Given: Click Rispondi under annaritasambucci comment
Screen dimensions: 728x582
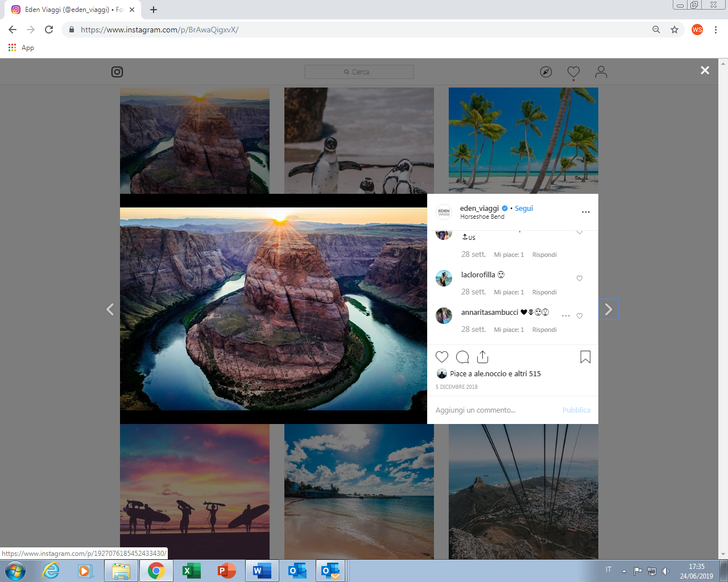Looking at the screenshot, I should coord(544,330).
